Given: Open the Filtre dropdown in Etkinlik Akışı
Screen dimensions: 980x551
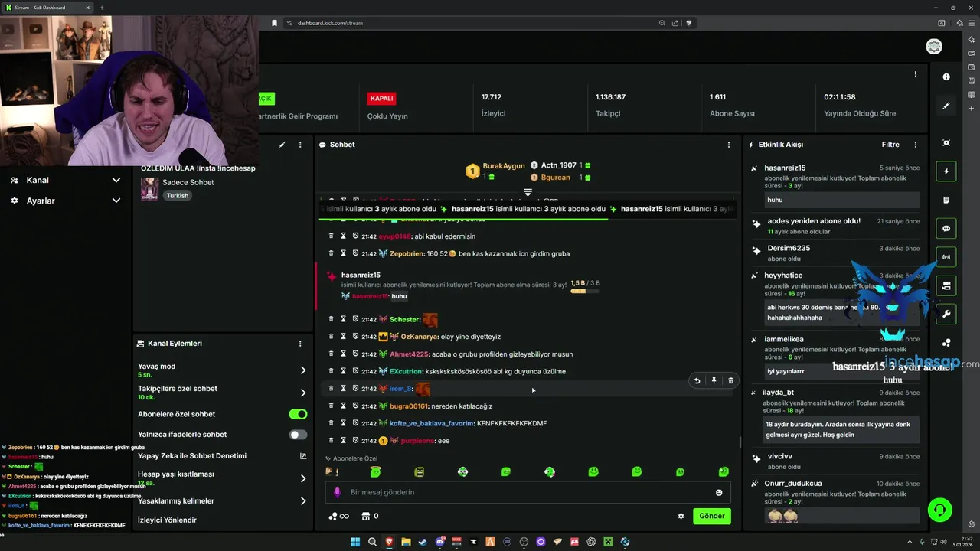Looking at the screenshot, I should pos(890,145).
